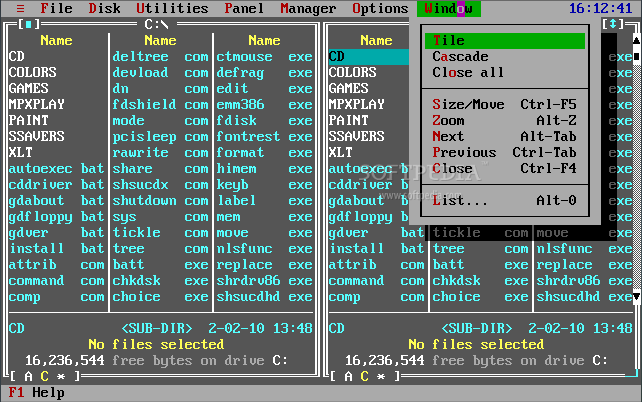Image resolution: width=642 pixels, height=402 pixels.
Task: Open the Disk menu
Action: 104,8
